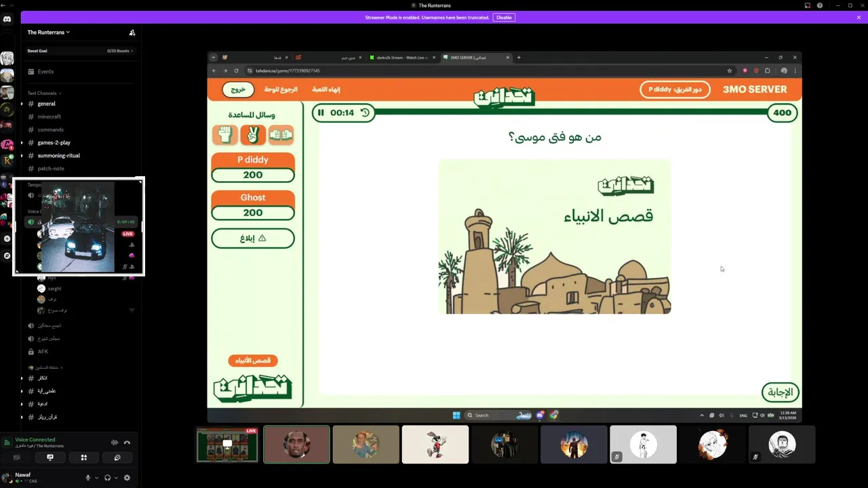Viewport: 868px width, 488px height.
Task: Open the server invite people icon
Action: click(x=132, y=33)
